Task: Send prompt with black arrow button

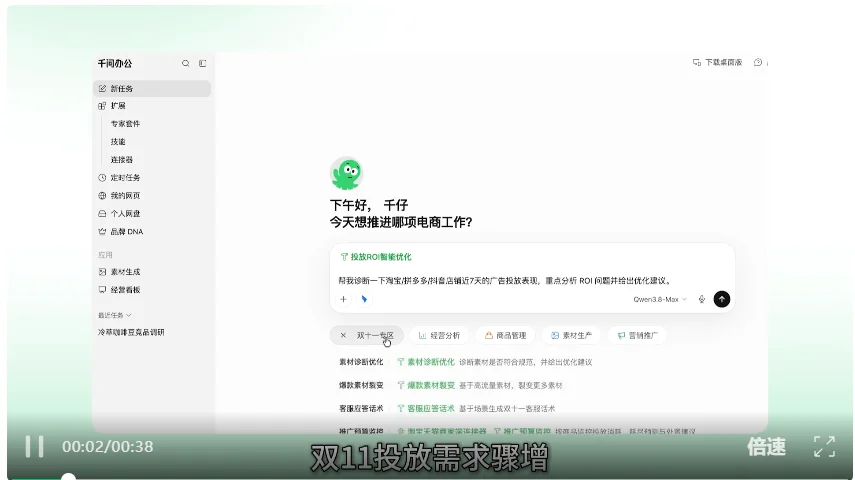Action: (x=721, y=299)
